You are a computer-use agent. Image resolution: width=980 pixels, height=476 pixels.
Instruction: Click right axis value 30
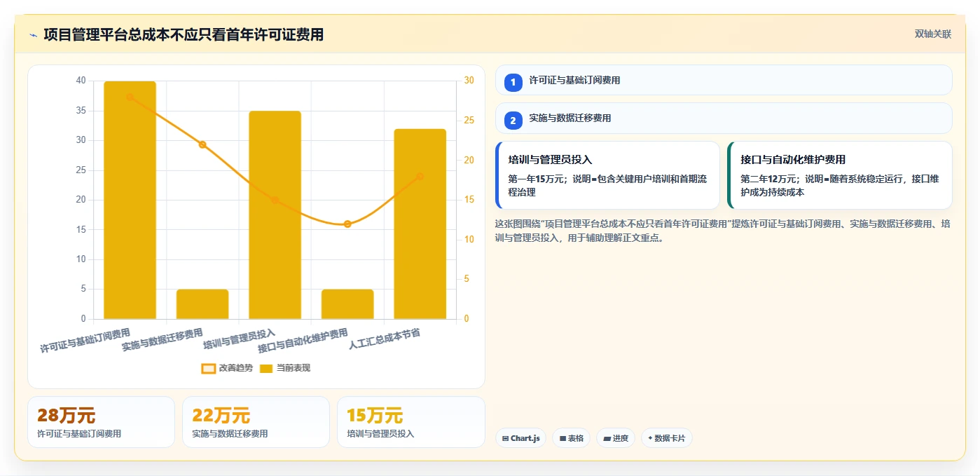pos(469,81)
